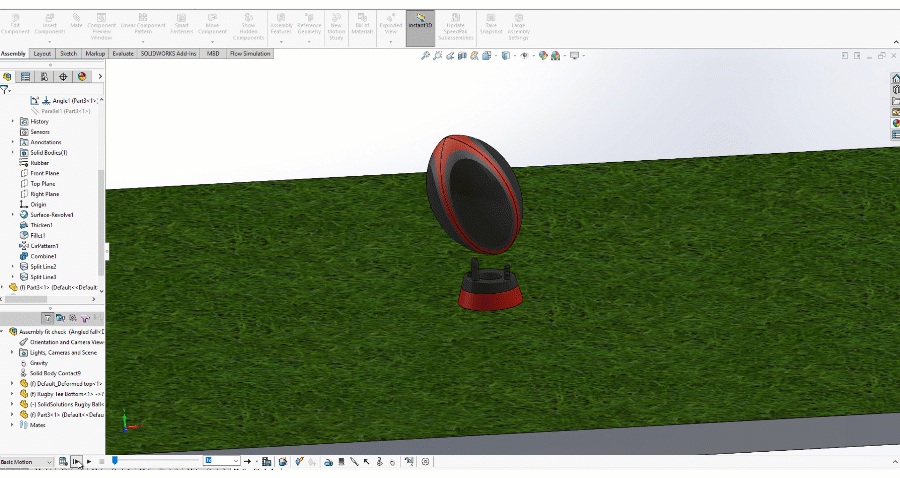Click the Calculate motion study icon

(x=64, y=461)
